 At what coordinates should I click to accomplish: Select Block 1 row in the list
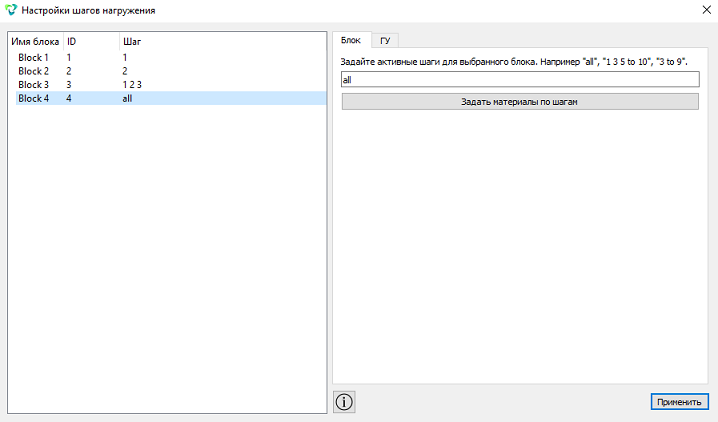click(171, 58)
